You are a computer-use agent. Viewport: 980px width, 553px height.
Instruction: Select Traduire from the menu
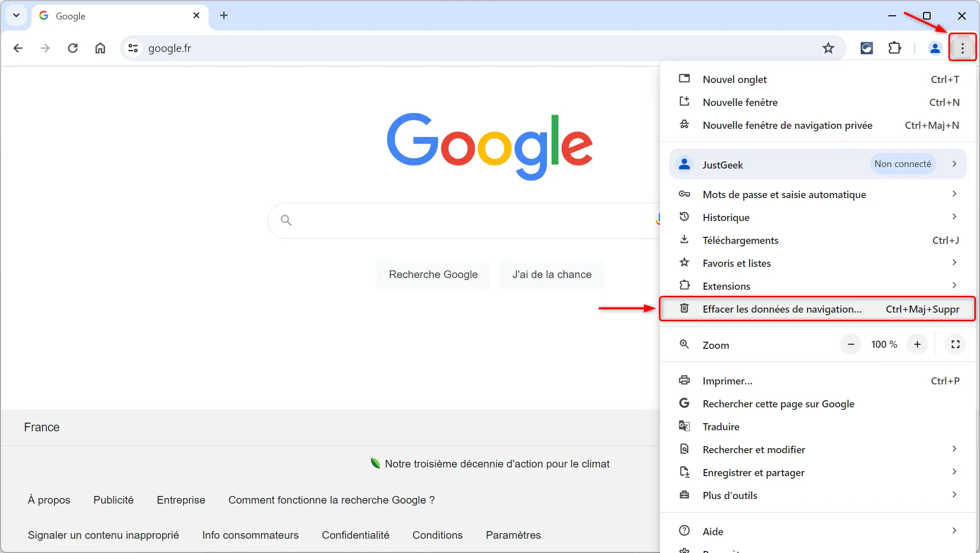coord(818,427)
